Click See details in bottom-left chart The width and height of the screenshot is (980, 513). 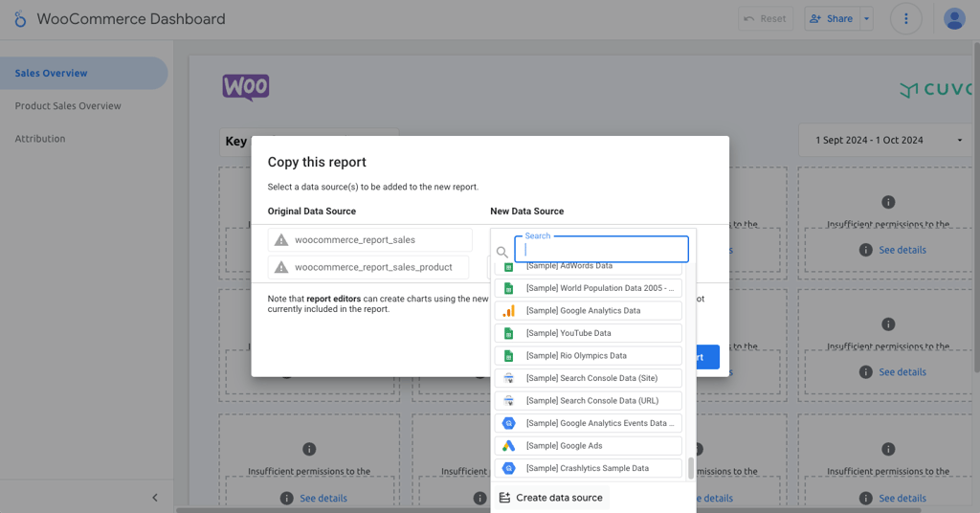click(323, 498)
